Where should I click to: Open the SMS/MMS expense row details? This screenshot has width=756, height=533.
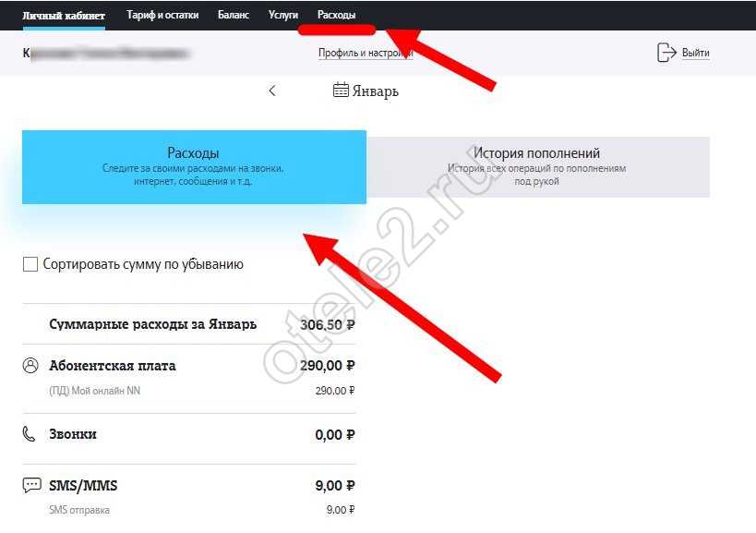click(189, 497)
